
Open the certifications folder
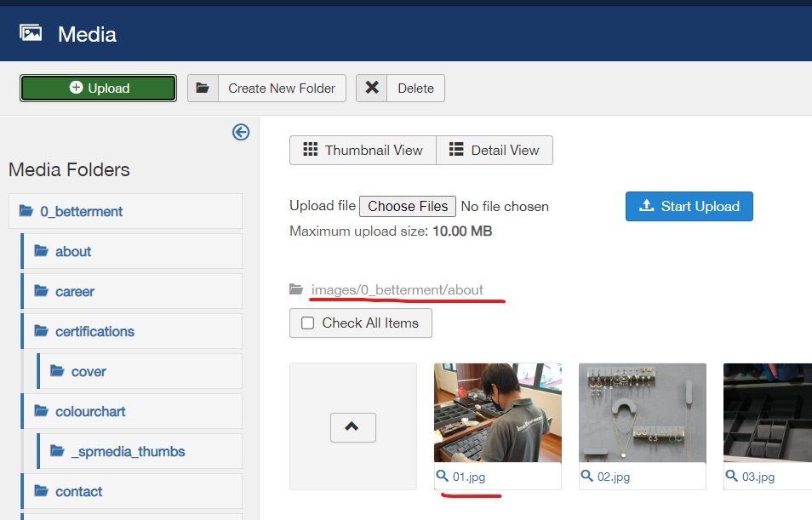pyautogui.click(x=132, y=331)
